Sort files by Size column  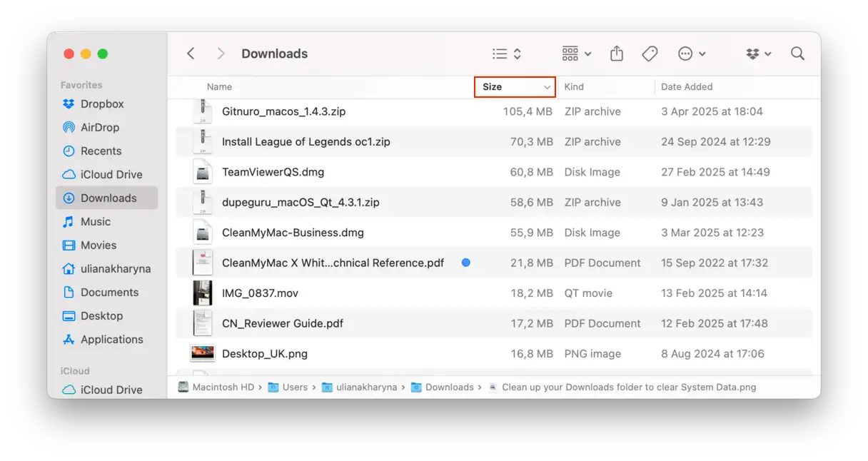click(514, 87)
